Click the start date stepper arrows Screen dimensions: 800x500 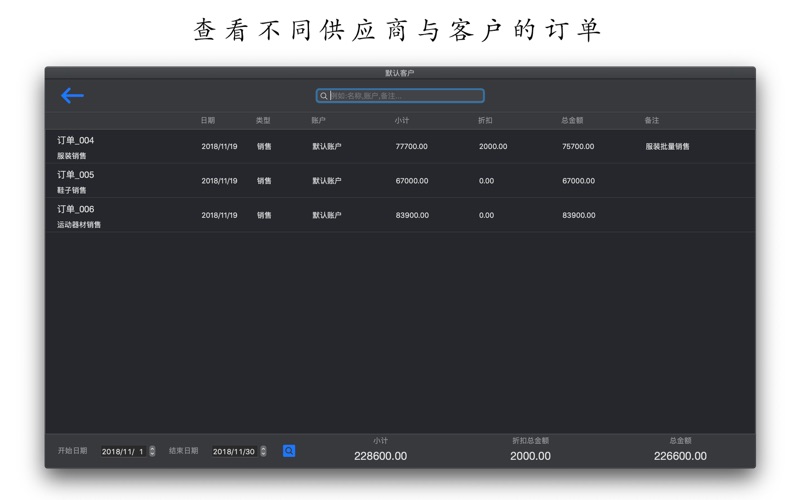(152, 451)
